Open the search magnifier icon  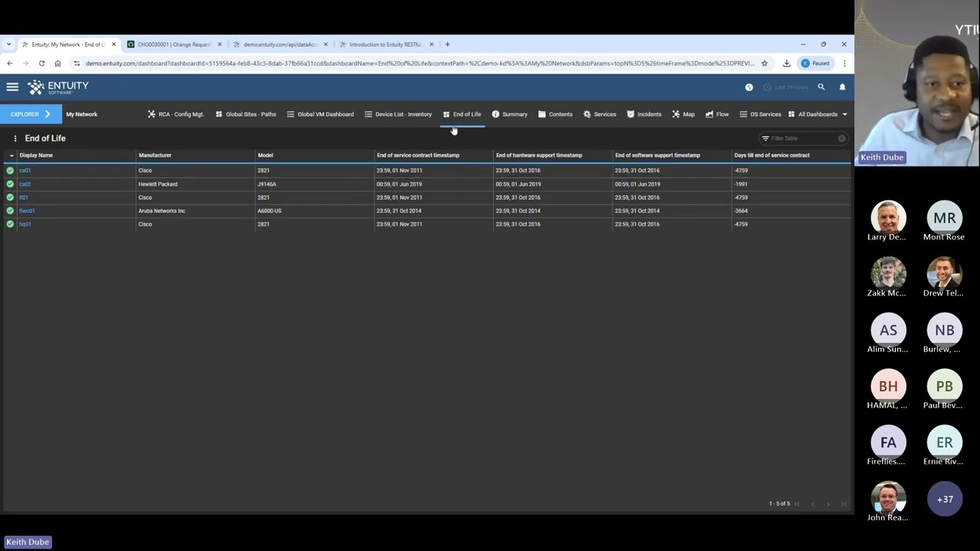821,87
